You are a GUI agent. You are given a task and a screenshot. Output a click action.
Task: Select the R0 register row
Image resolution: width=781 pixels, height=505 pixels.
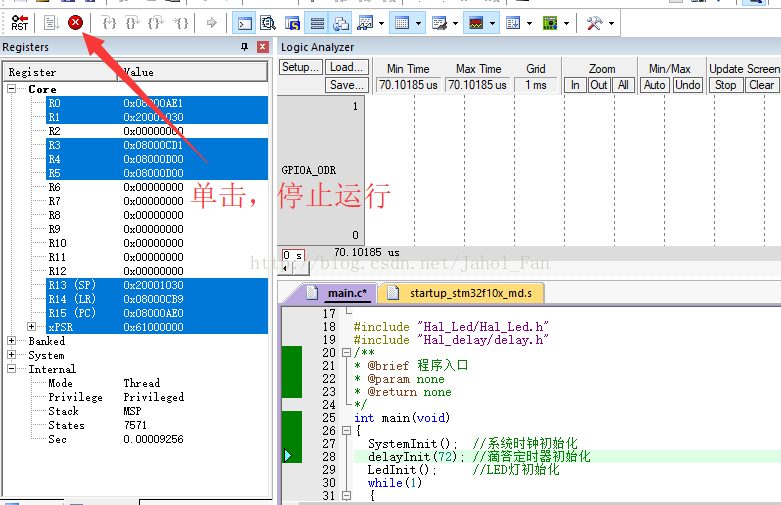(157, 103)
